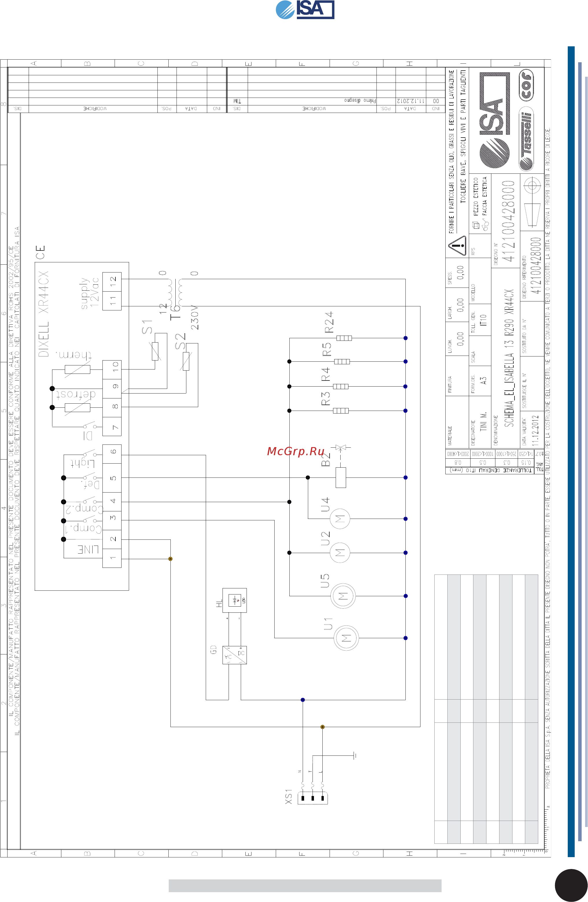Click the R4 resistor symbol

[x=341, y=387]
